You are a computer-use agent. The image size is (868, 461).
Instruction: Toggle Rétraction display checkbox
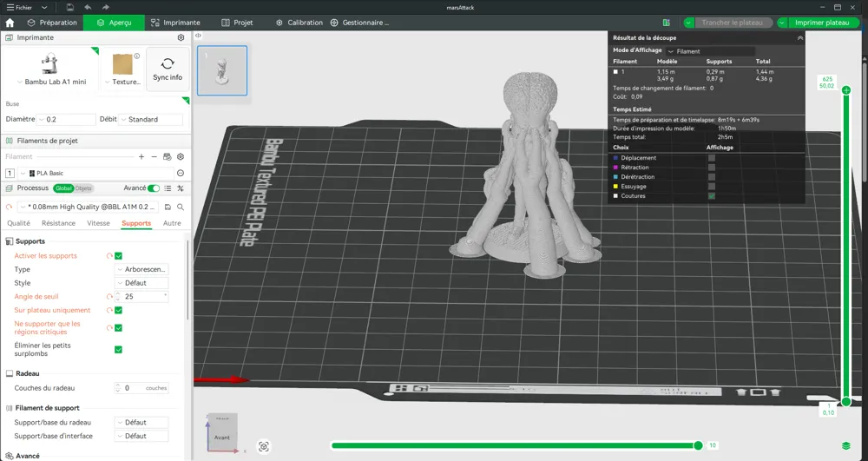[x=712, y=168]
